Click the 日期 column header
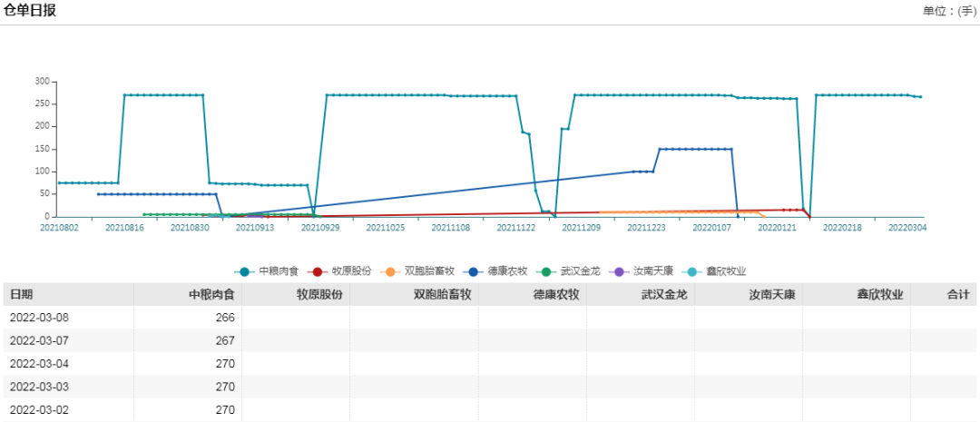This screenshot has height=422, width=980. (22, 295)
